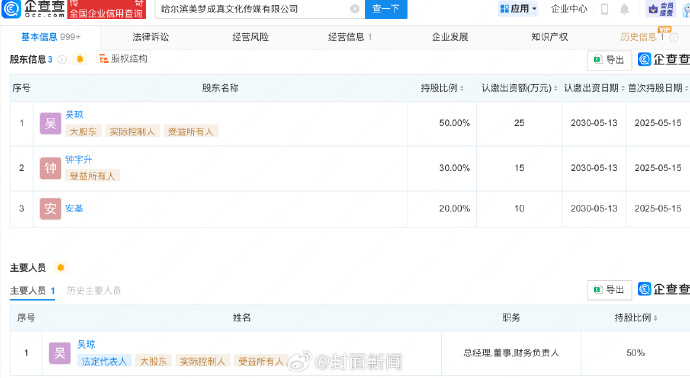The height and width of the screenshot is (378, 690).
Task: Click info icon beside 股东信息
Action: [62, 59]
